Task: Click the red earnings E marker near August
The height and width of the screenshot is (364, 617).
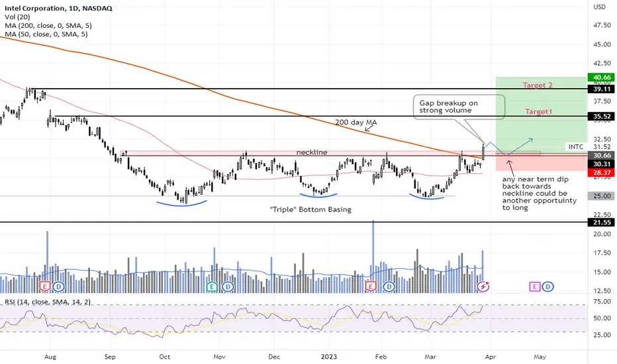Action: (x=45, y=287)
